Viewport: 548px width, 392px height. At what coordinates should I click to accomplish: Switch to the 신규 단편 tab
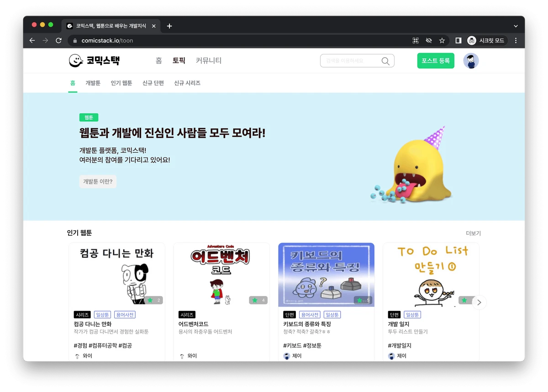click(x=153, y=83)
